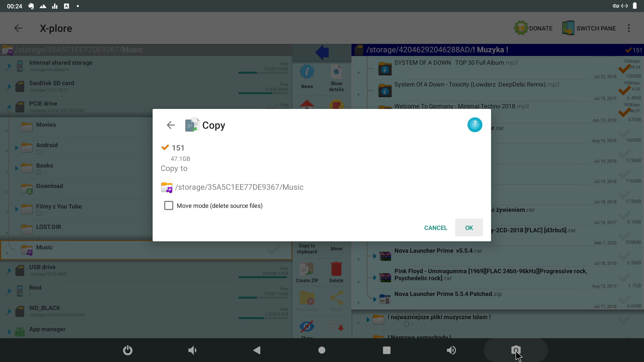Go back using X-plore top arrow
The image size is (644, 362).
click(x=18, y=28)
